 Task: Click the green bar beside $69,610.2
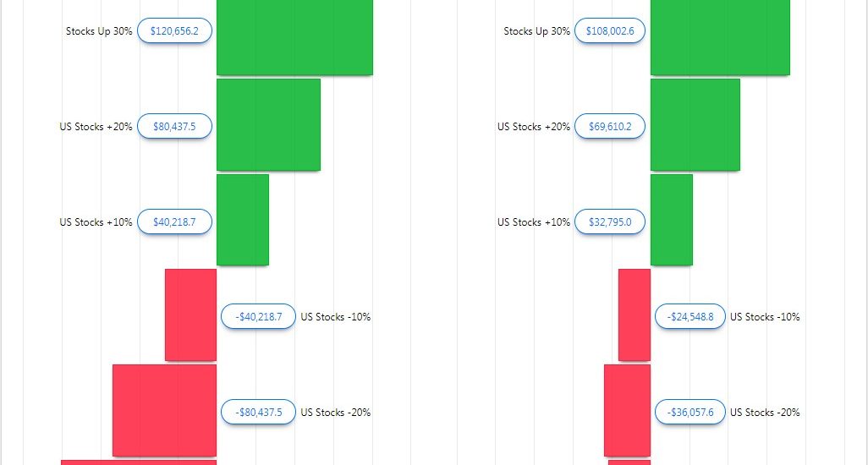695,124
